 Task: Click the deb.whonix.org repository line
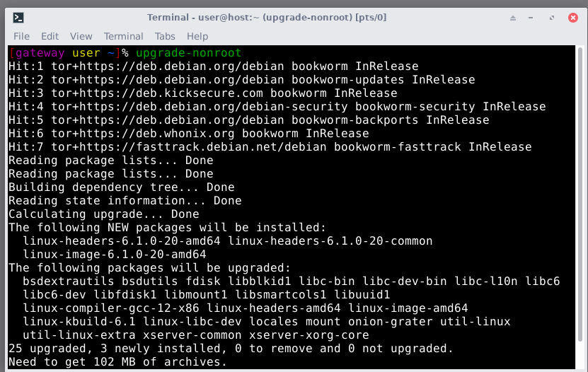pos(189,134)
